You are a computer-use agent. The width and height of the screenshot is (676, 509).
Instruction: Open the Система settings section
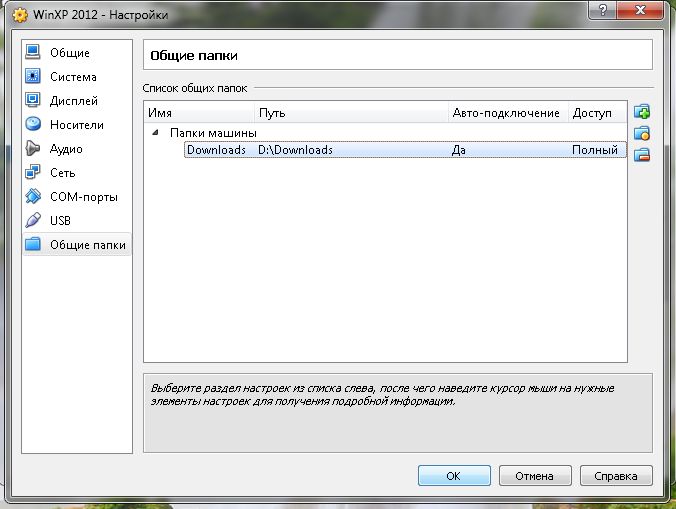tap(73, 77)
